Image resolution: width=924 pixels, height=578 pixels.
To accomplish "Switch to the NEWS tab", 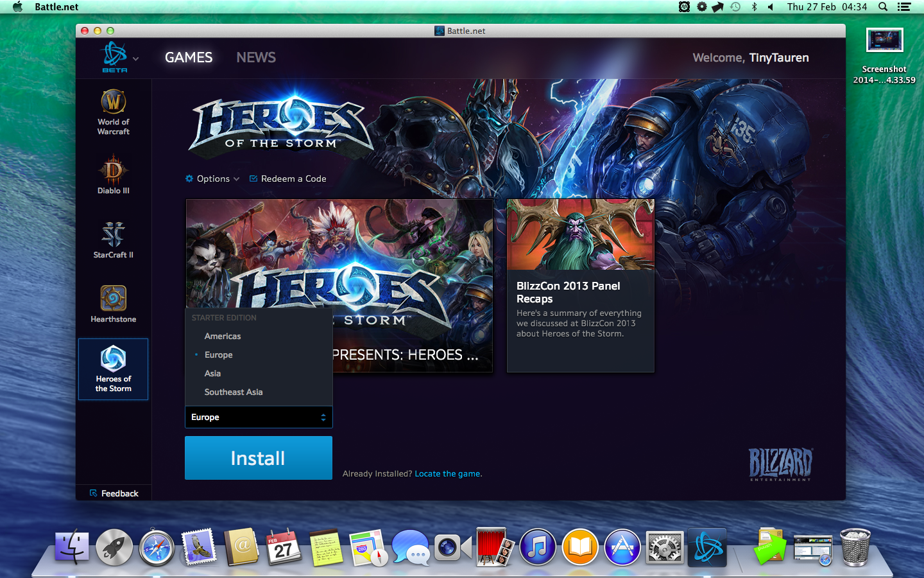I will click(256, 58).
